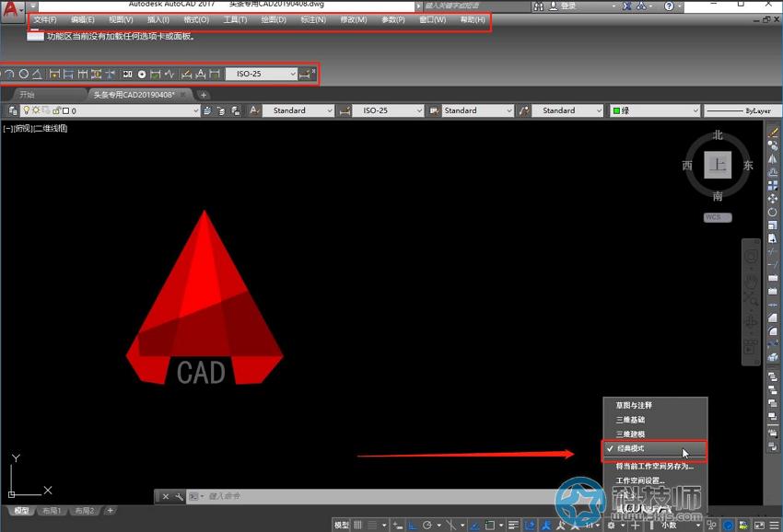
Task: Open the ByLayer linetype dropdown
Action: coord(742,110)
